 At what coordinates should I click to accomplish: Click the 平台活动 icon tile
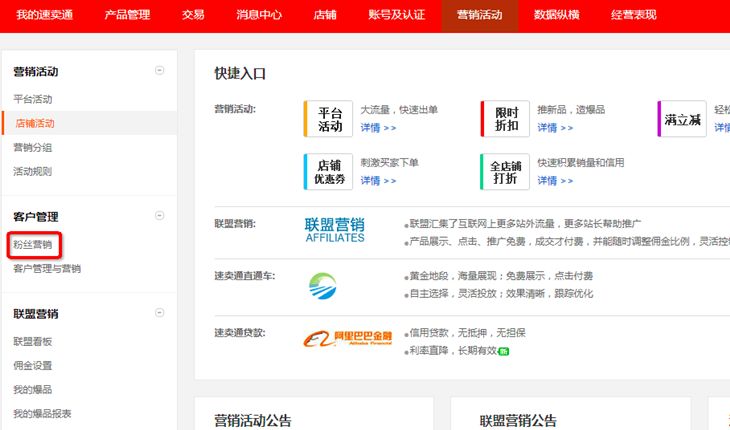(x=329, y=119)
